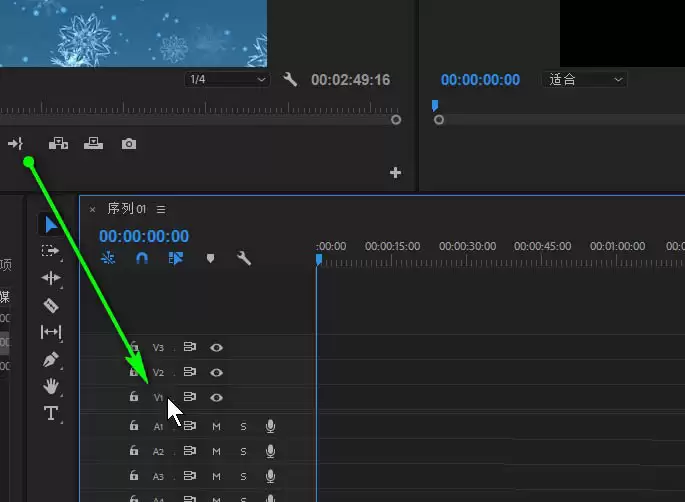Toggle V2 track output eye icon
Image resolution: width=685 pixels, height=502 pixels.
[x=216, y=372]
